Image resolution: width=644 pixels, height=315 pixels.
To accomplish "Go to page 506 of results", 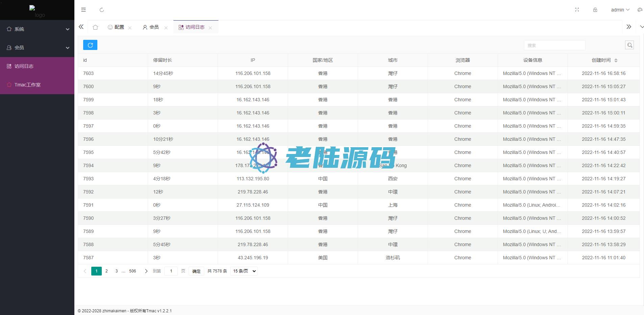I will pos(133,271).
